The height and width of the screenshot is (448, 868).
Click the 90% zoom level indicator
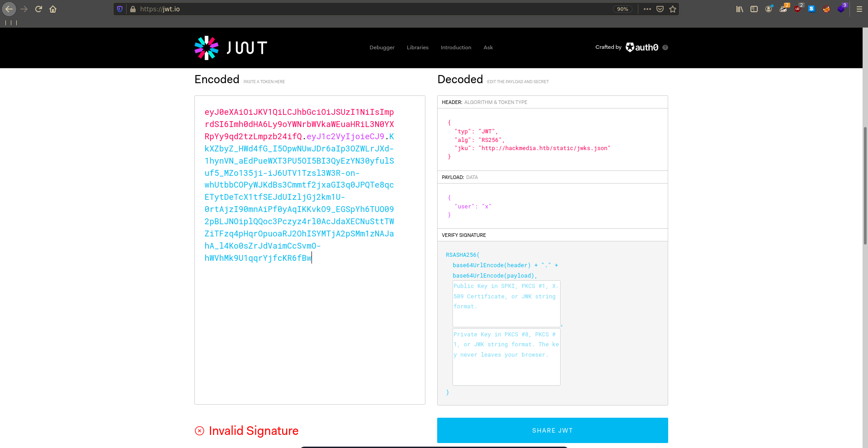623,9
